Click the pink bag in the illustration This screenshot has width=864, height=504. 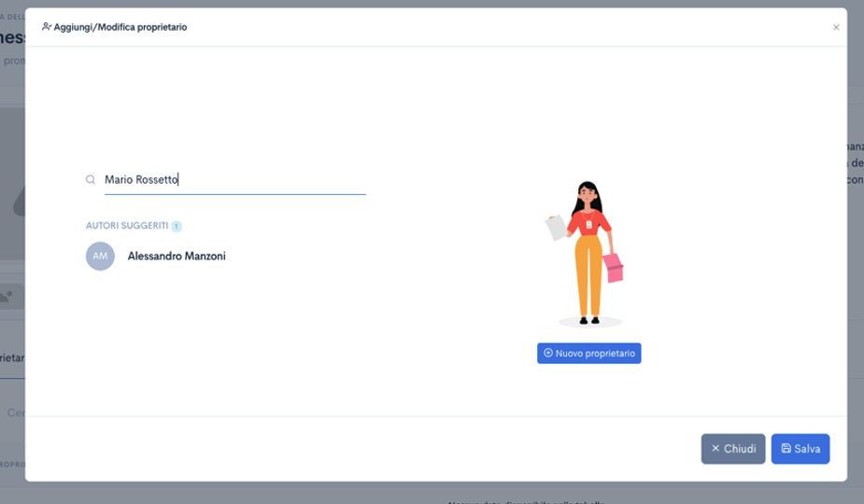pos(614,267)
